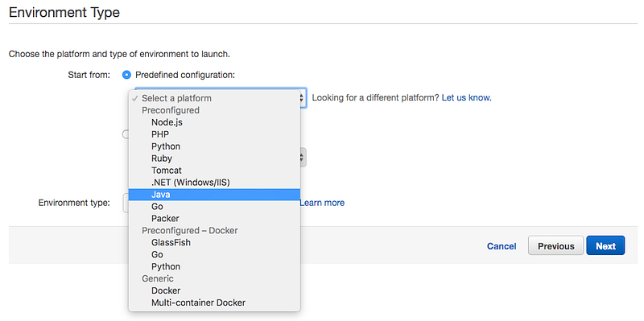Open the Let us know link
644x321 pixels.
point(467,97)
